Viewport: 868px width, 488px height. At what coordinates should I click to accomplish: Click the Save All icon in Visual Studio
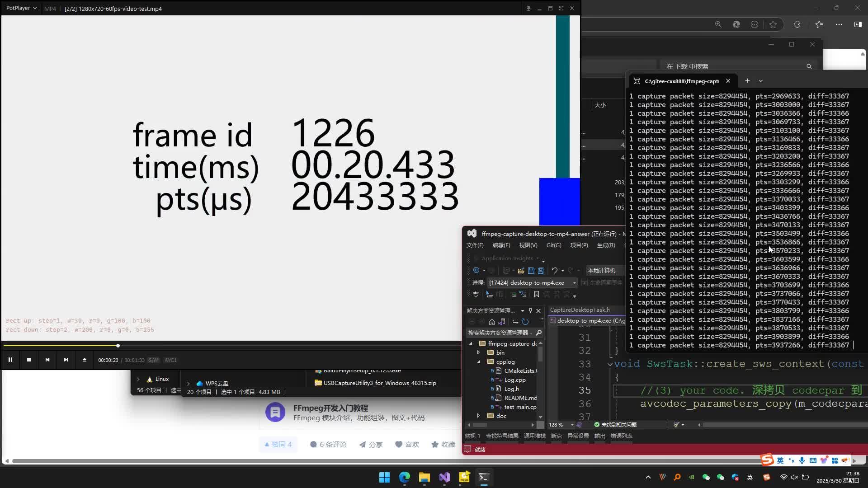541,271
